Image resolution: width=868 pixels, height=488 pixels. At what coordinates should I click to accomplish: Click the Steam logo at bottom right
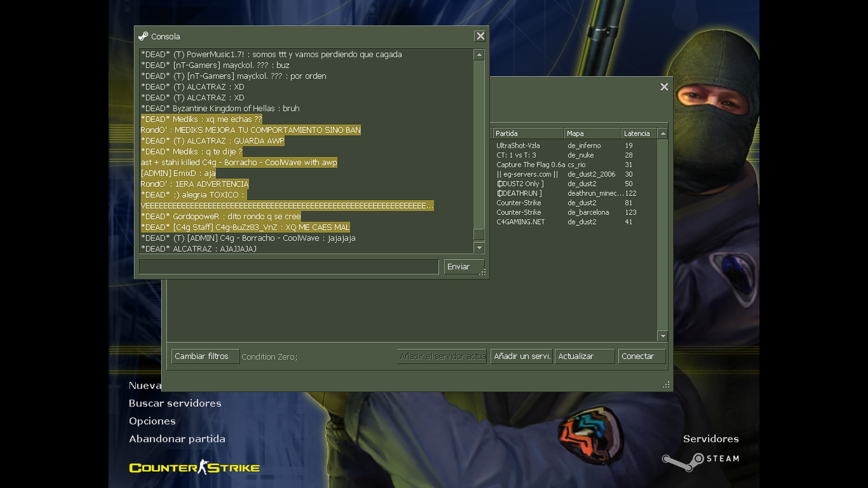tap(701, 461)
